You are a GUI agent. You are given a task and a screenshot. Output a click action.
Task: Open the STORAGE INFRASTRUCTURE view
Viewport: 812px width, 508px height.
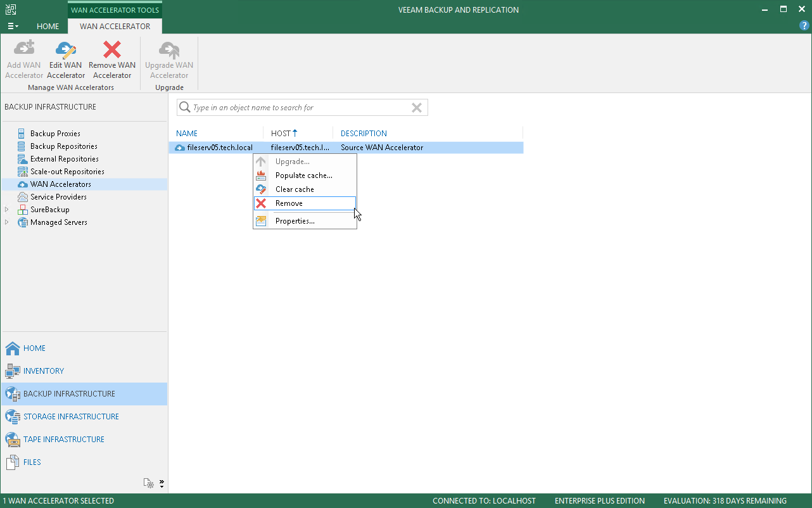tap(84, 417)
